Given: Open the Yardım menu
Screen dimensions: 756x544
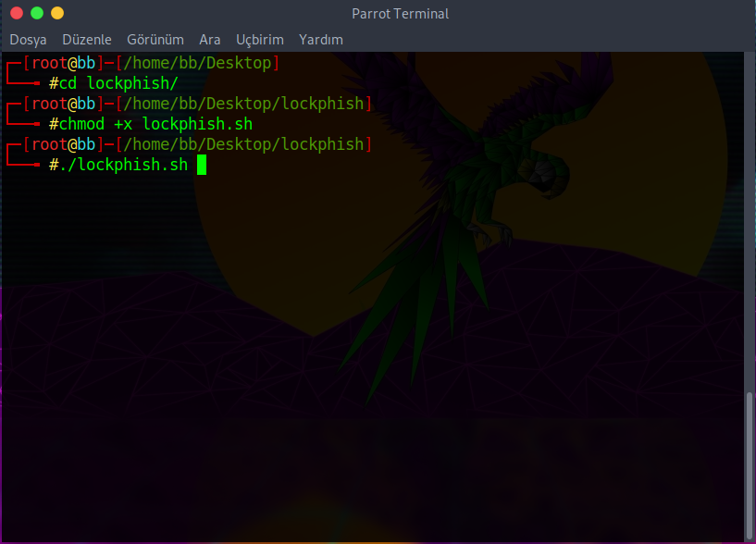Looking at the screenshot, I should coord(320,40).
